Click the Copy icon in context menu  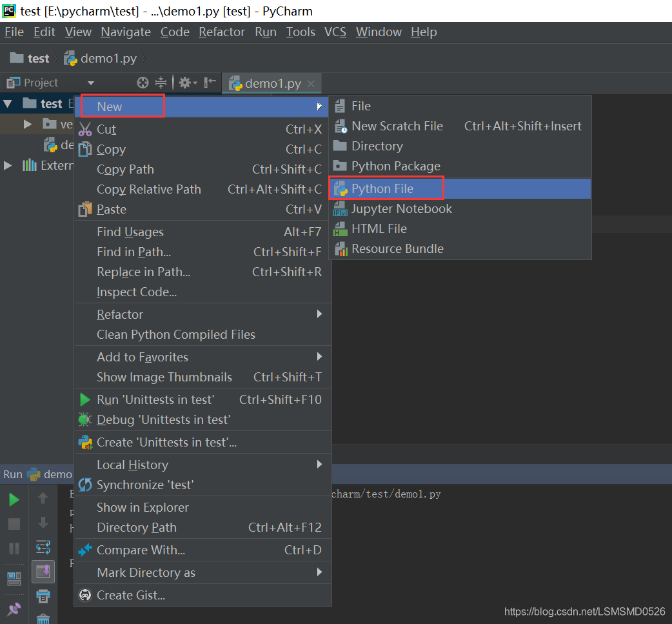point(85,149)
